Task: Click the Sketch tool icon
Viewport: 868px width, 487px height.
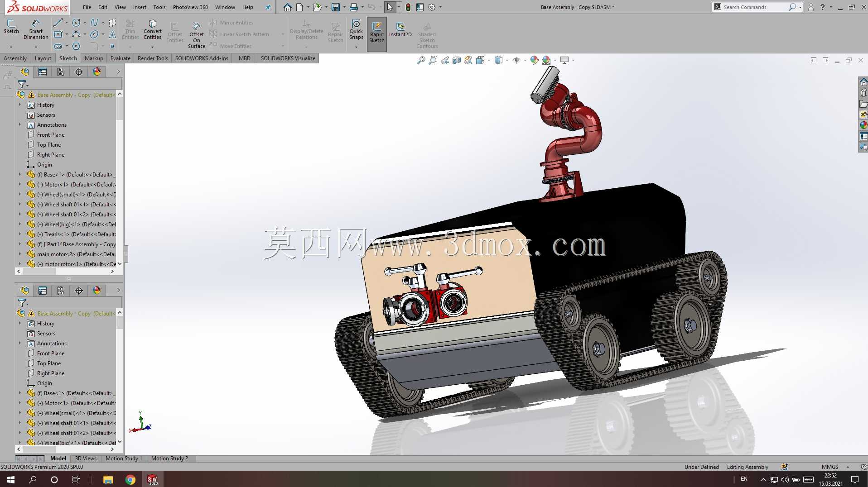Action: pos(11,26)
